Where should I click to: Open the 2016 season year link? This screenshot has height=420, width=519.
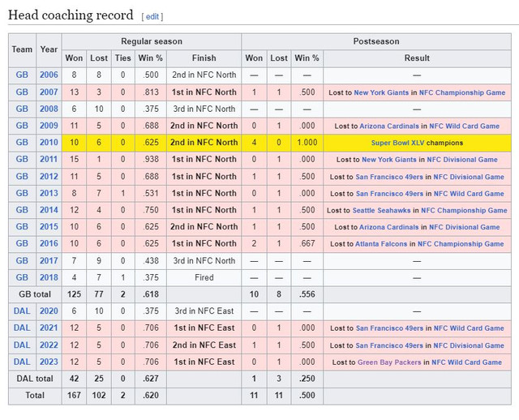point(49,244)
